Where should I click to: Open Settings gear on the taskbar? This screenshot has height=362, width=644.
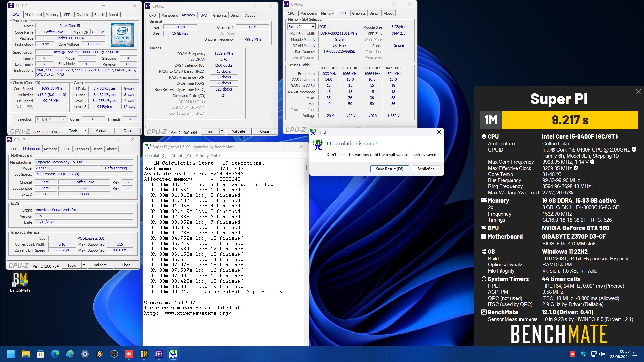tap(85, 354)
